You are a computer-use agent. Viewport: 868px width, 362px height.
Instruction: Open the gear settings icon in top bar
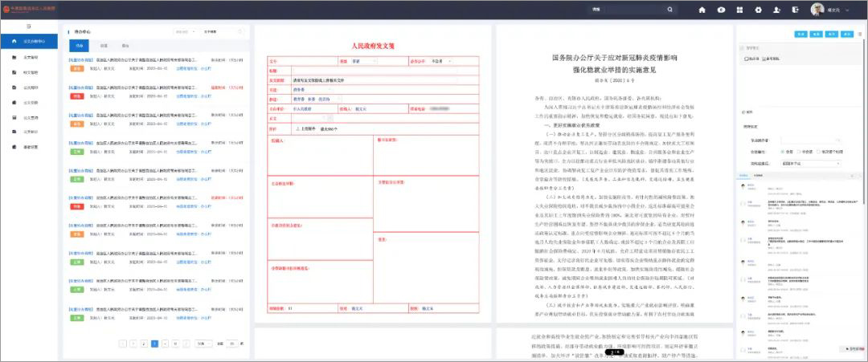(759, 10)
